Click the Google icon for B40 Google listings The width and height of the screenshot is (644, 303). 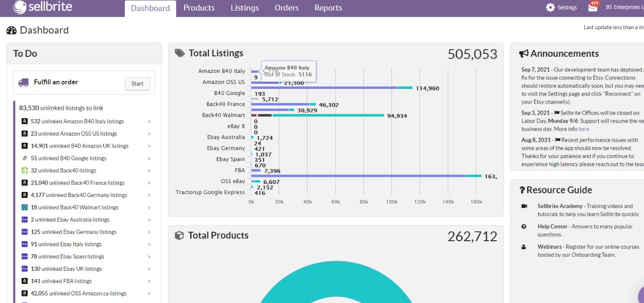point(25,158)
